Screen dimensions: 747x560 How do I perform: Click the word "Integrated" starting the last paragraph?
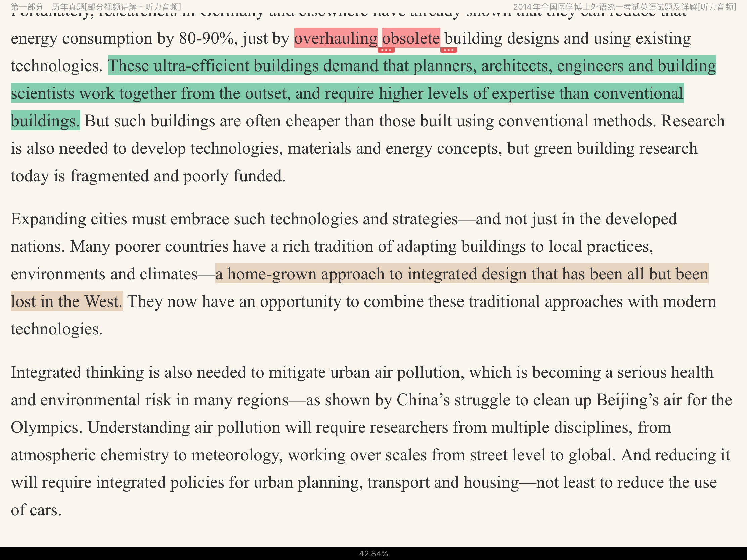click(x=46, y=372)
